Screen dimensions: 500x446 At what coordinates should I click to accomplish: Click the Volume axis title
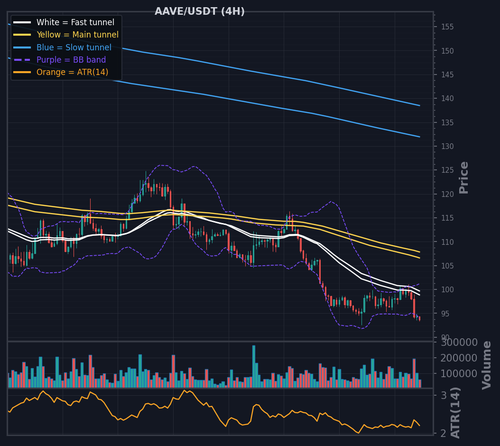point(487,365)
